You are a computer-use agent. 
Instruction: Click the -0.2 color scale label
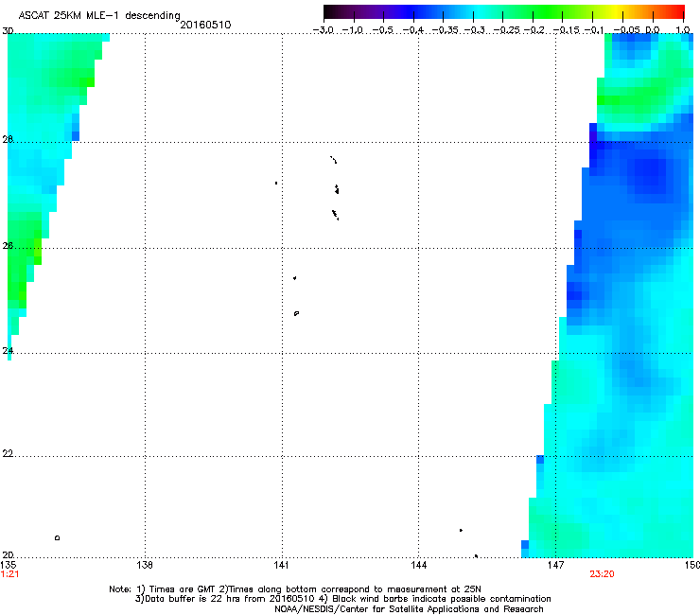pos(534,30)
